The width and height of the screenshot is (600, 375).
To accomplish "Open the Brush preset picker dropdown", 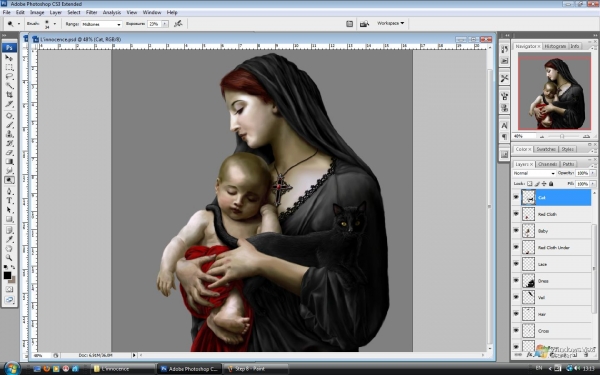I will pos(55,24).
